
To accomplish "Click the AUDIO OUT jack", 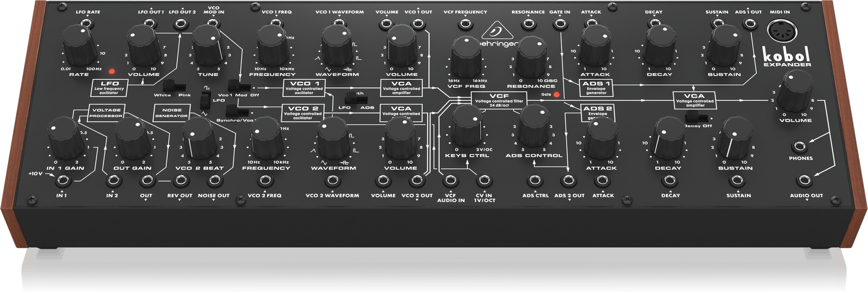I will (x=804, y=181).
